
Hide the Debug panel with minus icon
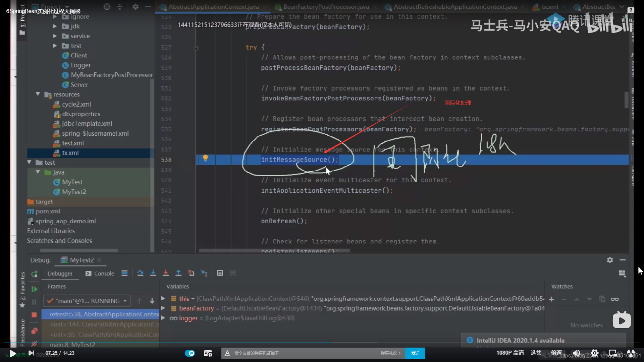[x=623, y=260]
